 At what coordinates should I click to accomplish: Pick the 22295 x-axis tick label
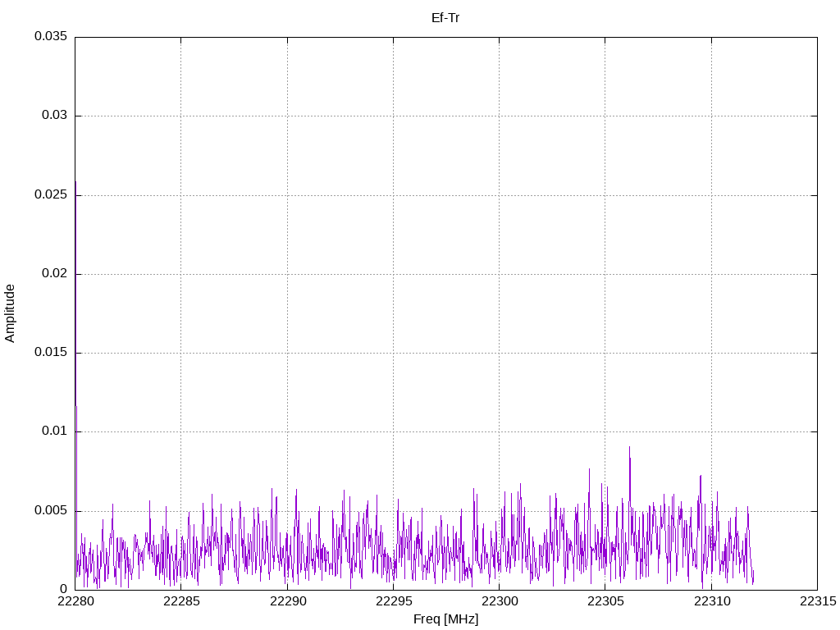(393, 601)
